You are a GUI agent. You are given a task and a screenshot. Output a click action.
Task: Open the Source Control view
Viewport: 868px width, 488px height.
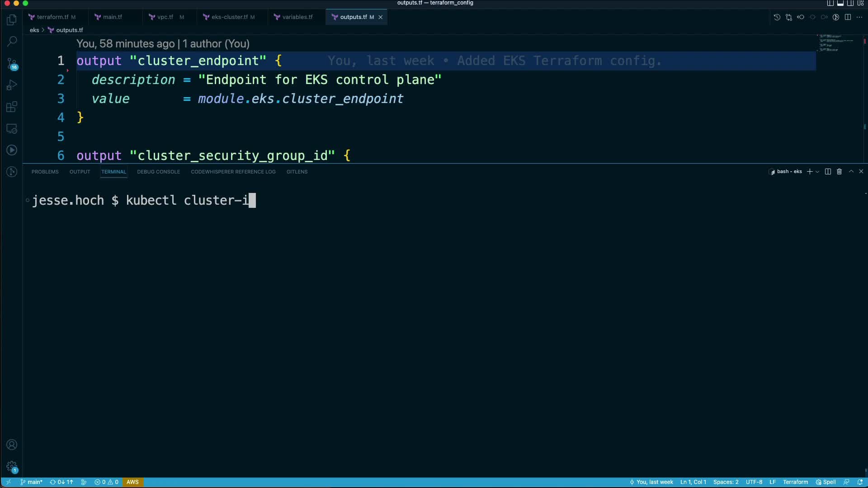12,64
